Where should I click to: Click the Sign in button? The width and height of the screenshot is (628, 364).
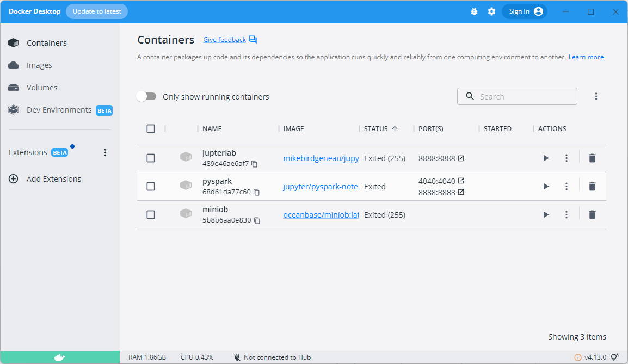click(x=525, y=11)
